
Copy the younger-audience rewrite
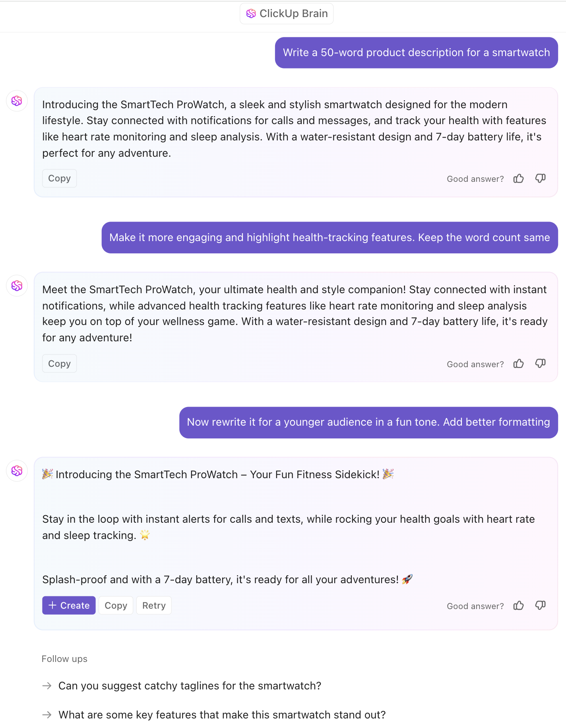(116, 605)
